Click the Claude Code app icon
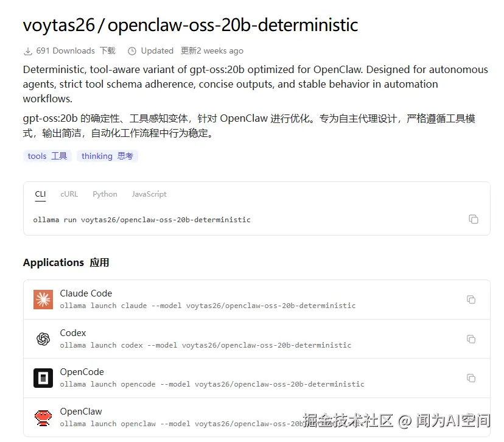504x442 pixels. 43,300
